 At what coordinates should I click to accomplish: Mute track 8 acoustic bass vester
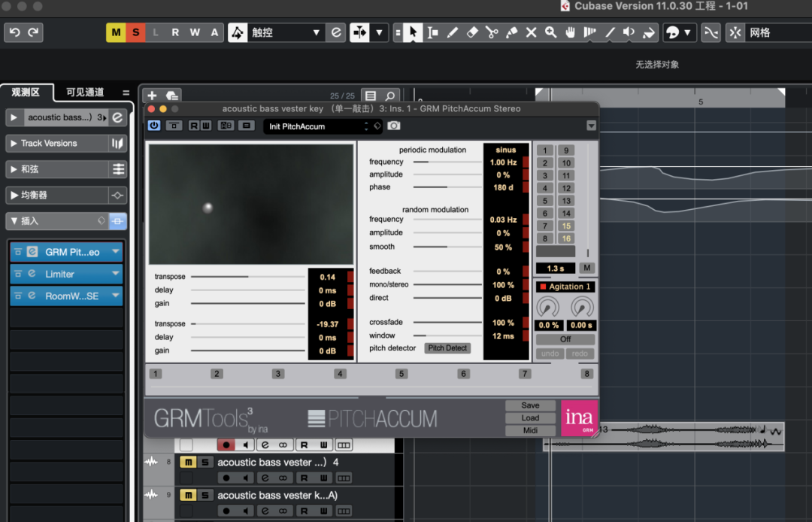[x=187, y=462]
